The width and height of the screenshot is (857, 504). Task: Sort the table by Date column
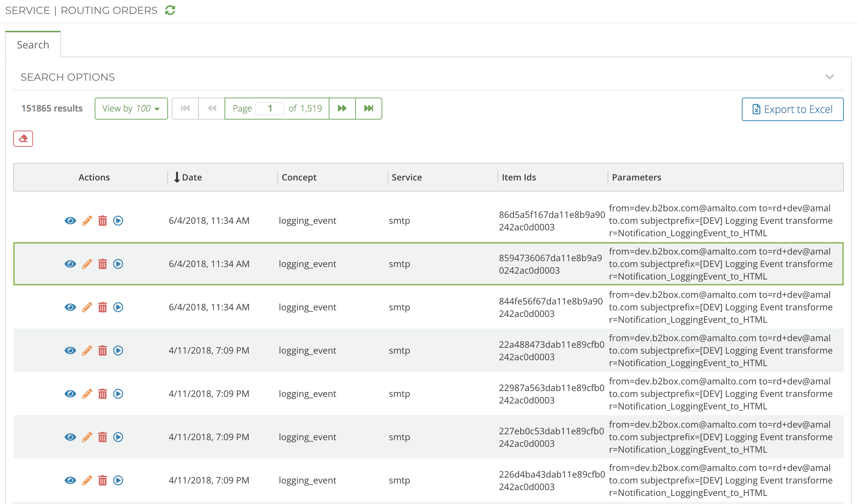point(188,177)
